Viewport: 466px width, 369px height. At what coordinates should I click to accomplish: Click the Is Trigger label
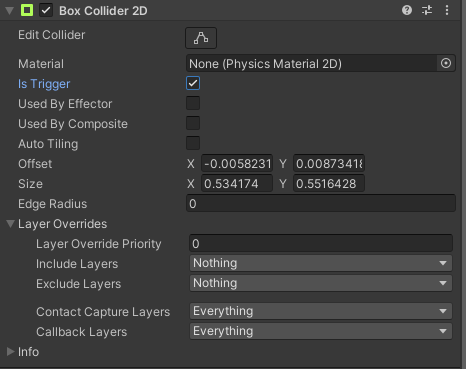pos(44,84)
